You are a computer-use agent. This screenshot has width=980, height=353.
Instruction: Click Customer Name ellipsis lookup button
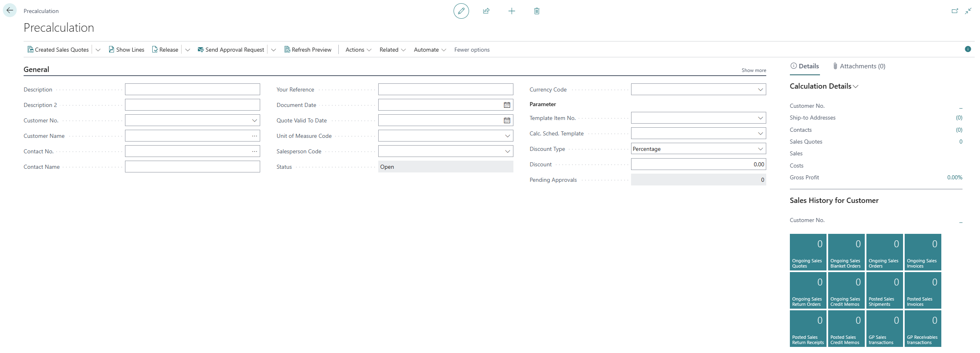pyautogui.click(x=254, y=136)
